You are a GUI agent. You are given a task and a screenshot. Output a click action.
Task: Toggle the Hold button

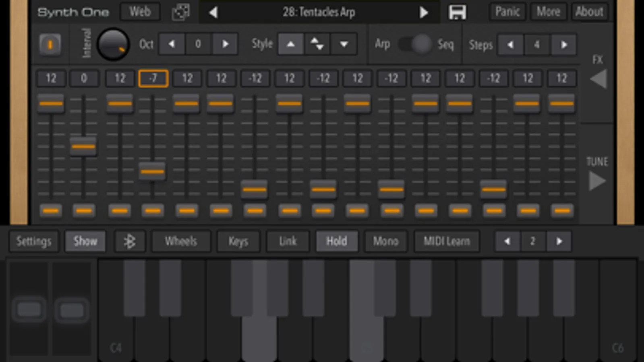337,241
